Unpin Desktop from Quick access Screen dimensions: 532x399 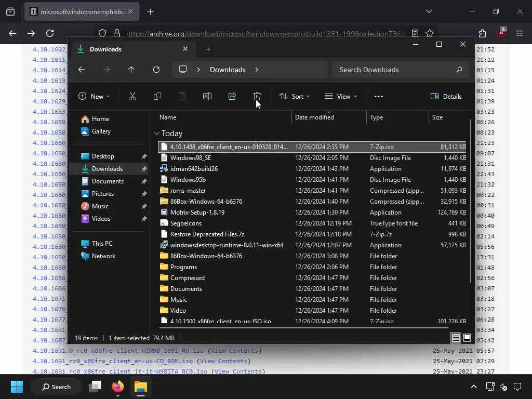144,156
